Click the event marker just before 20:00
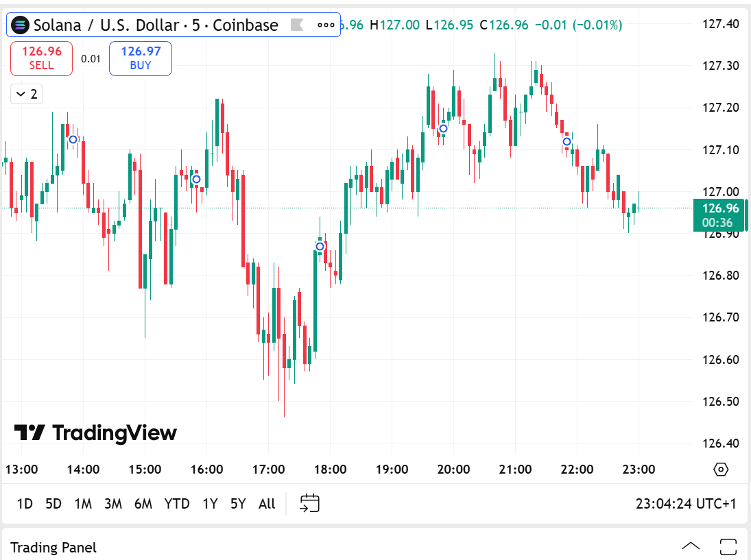Screen dimensions: 751x560 tap(443, 128)
